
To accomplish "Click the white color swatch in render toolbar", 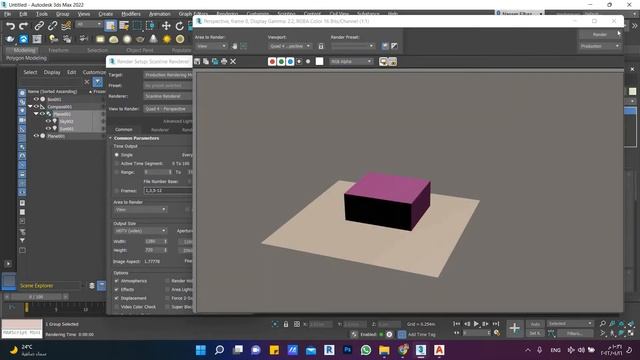I will (x=320, y=61).
